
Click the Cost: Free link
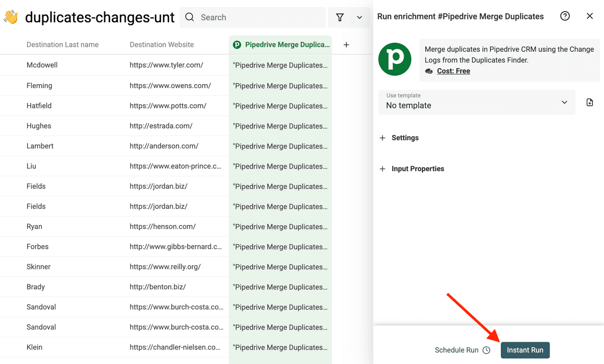click(454, 71)
